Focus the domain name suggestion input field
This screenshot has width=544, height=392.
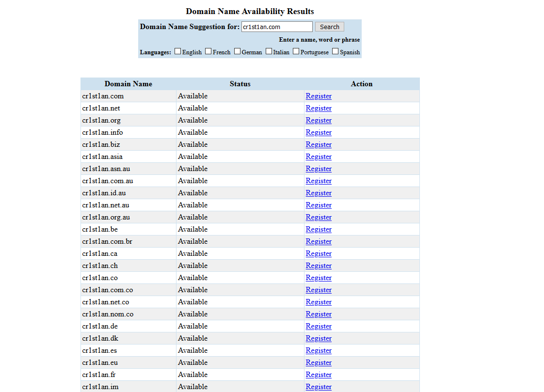click(277, 27)
